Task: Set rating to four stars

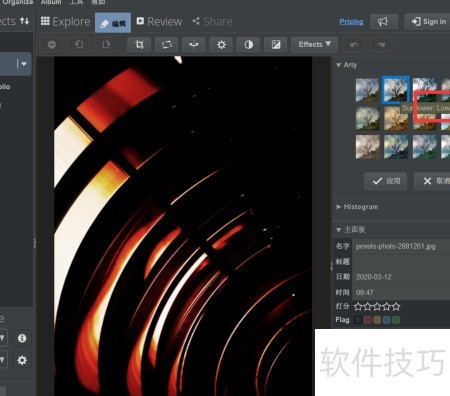Action: coord(387,306)
